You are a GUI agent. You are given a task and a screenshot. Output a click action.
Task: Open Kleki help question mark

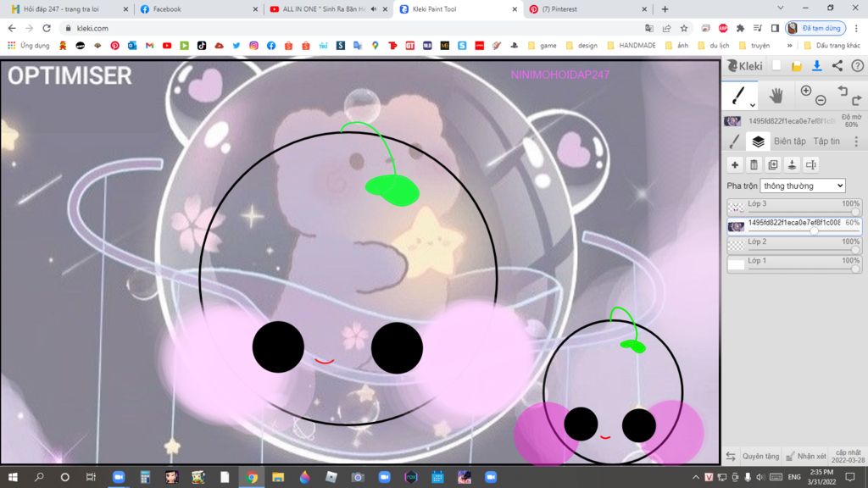coord(858,66)
